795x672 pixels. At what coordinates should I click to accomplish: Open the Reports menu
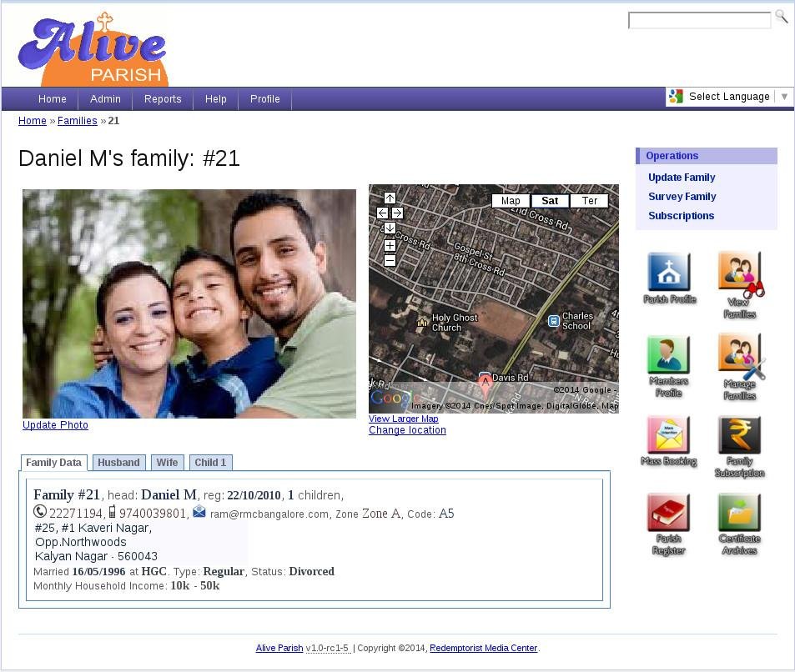[x=163, y=99]
